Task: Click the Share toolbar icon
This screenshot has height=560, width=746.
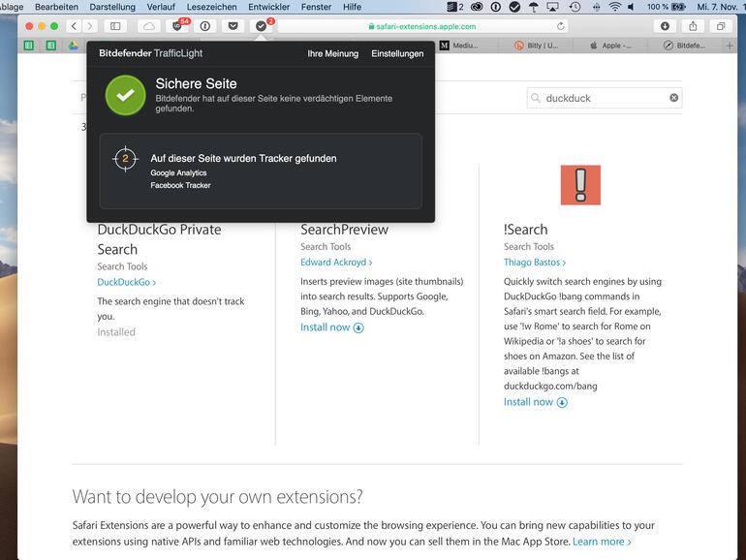Action: [x=693, y=26]
